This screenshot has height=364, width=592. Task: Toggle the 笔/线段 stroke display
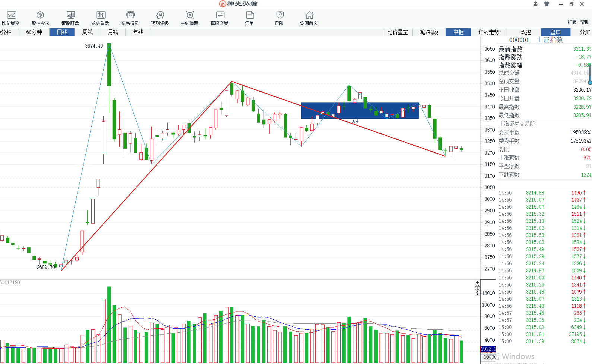[x=429, y=32]
